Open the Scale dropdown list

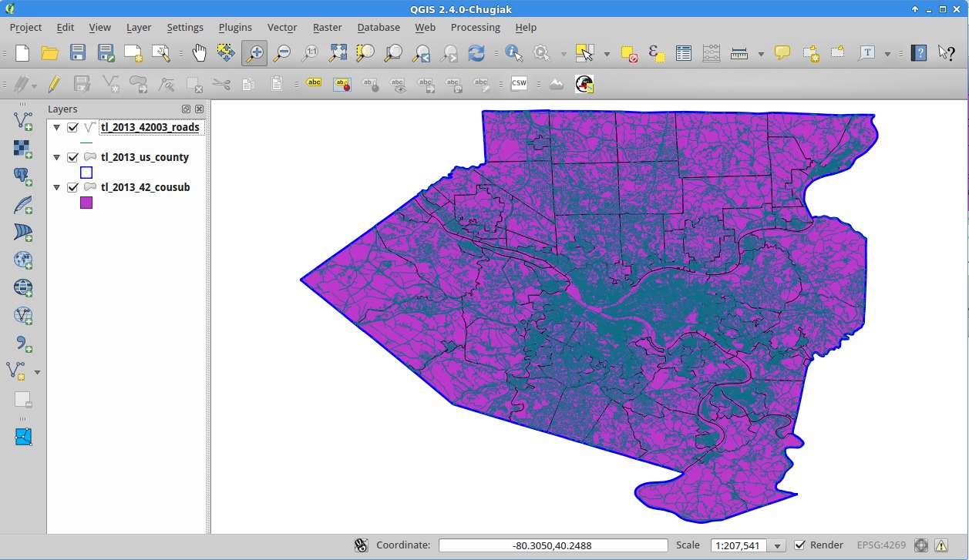776,546
